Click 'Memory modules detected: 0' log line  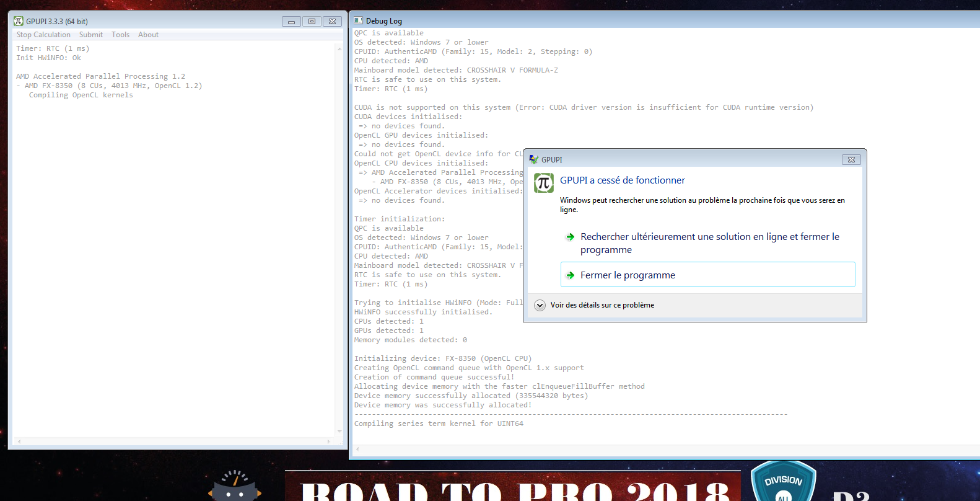point(411,340)
